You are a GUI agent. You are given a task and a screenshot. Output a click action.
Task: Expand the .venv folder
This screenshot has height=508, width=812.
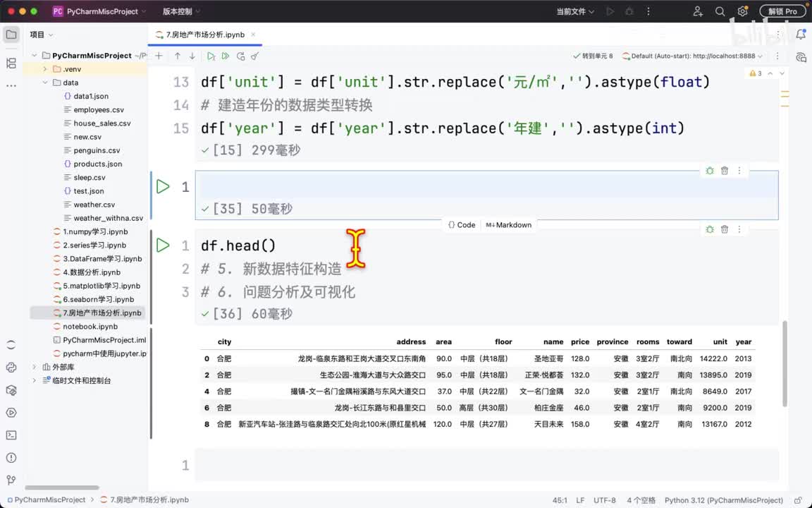click(45, 69)
